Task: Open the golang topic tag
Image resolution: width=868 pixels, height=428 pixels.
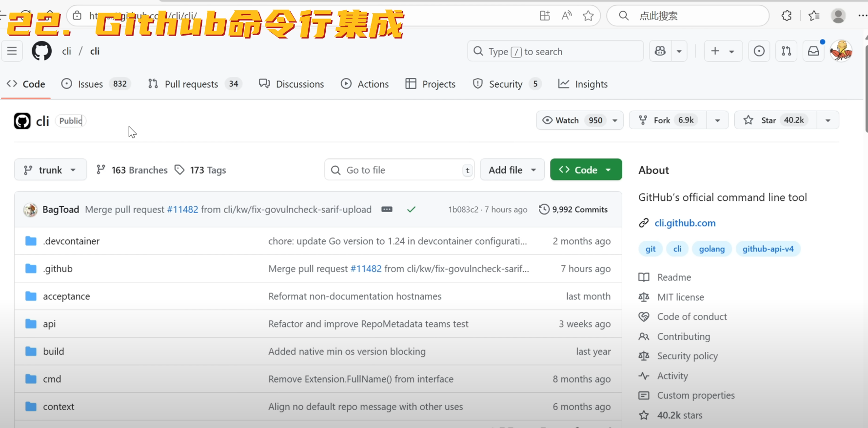Action: [712, 249]
